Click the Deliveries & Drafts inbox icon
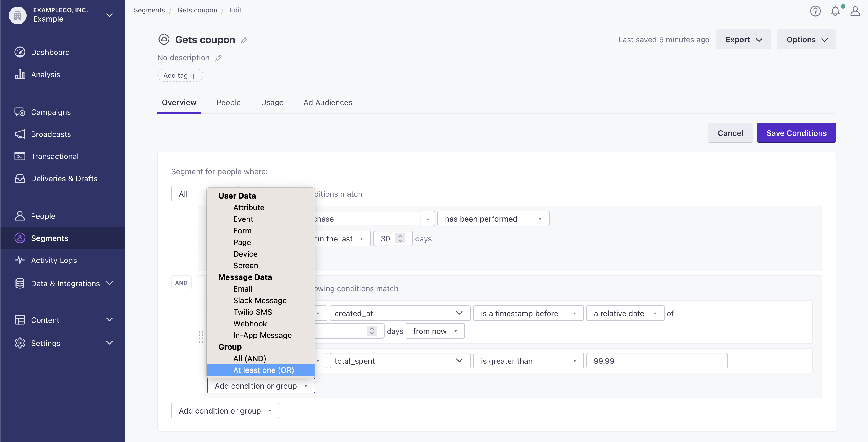 [x=20, y=178]
